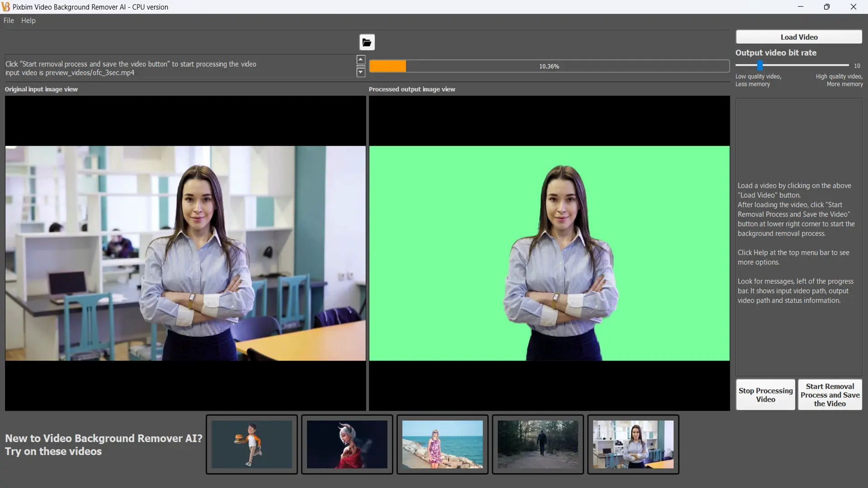Viewport: 868px width, 488px height.
Task: Click Stop Processing Video button
Action: (x=765, y=395)
